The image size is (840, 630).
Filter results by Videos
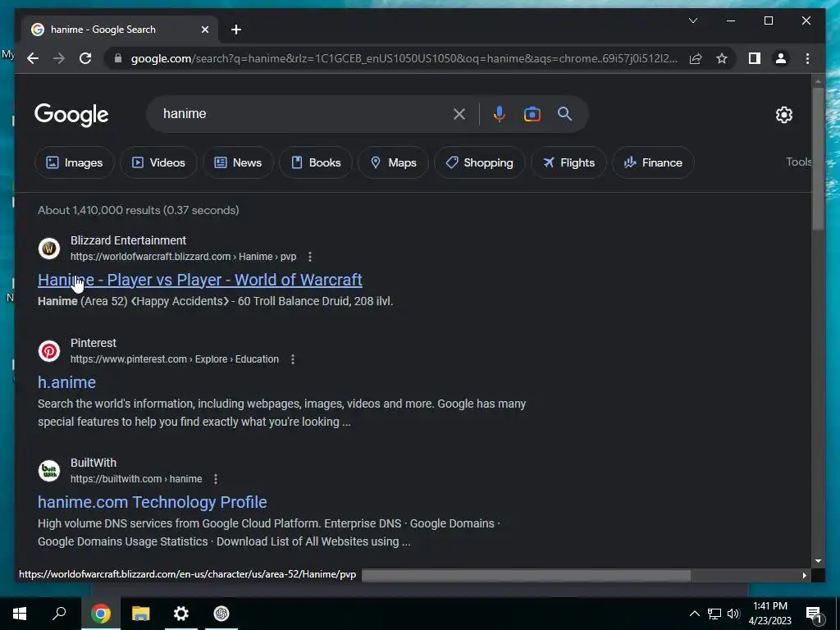coord(158,162)
